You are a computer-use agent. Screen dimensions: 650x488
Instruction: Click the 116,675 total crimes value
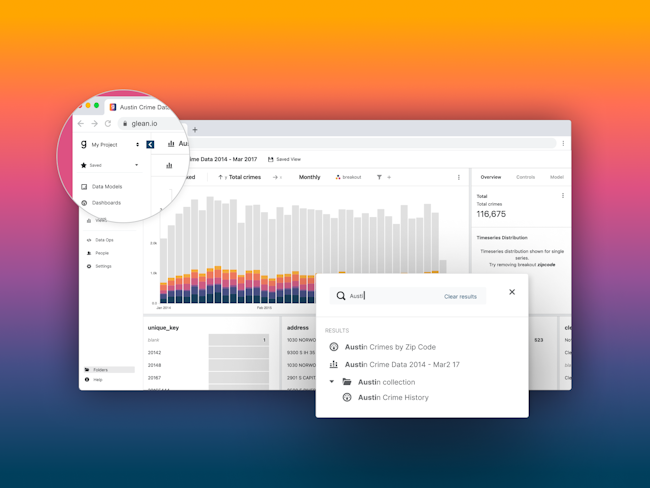coord(491,214)
